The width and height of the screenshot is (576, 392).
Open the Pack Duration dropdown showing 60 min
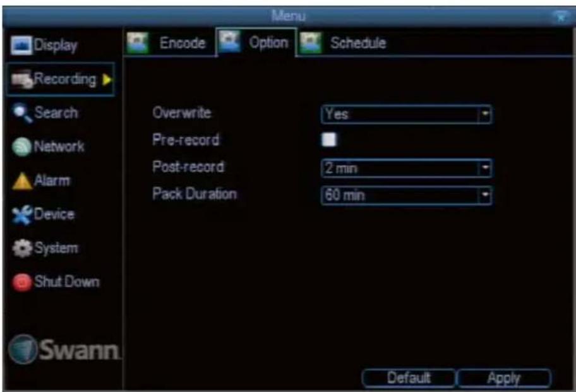(x=406, y=195)
